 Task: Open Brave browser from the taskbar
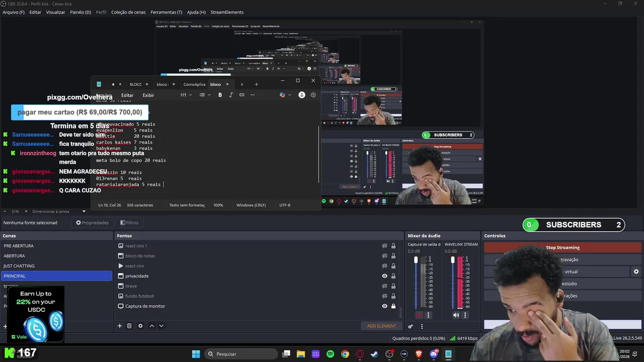(419, 354)
